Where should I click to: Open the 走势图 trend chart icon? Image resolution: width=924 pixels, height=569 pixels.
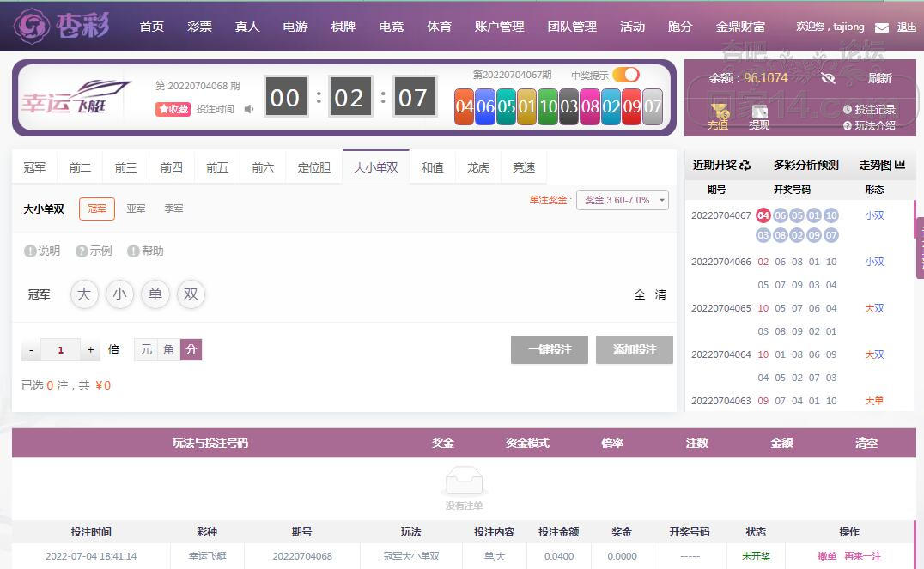coord(900,165)
